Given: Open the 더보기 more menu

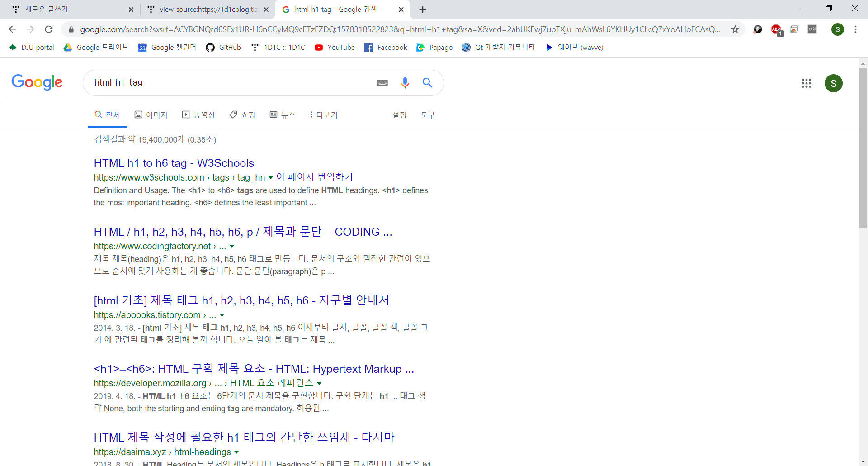Looking at the screenshot, I should [324, 115].
